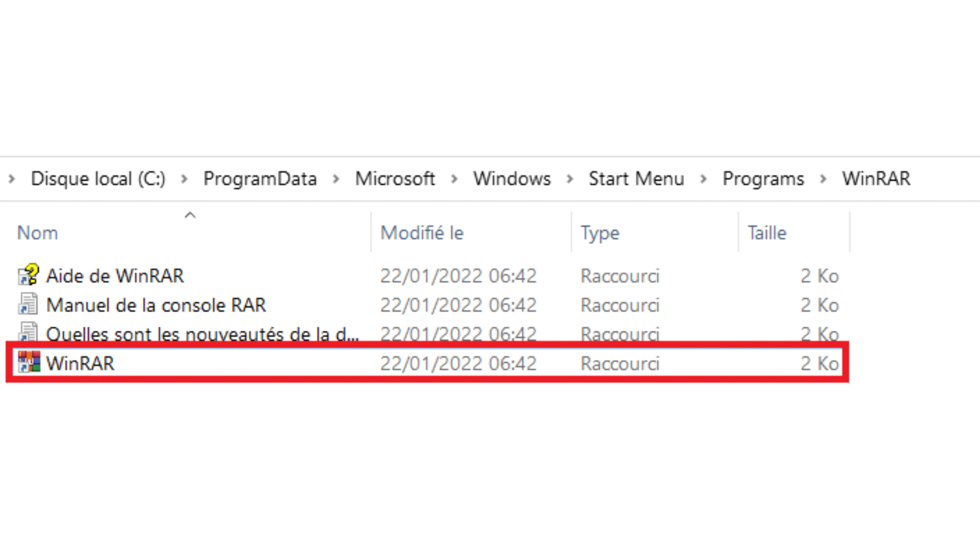
Task: Select the file name Aide de WinRAR
Action: tap(115, 276)
